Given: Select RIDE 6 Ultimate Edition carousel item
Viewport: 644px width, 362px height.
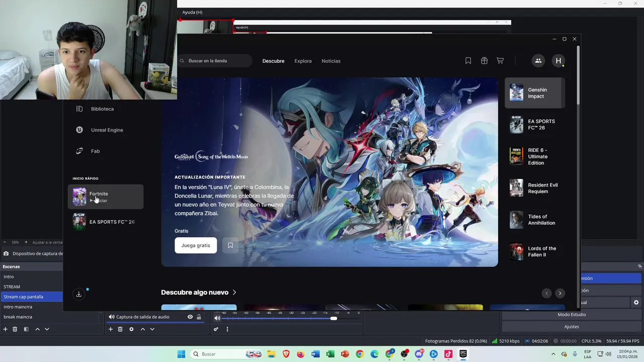Looking at the screenshot, I should (535, 156).
